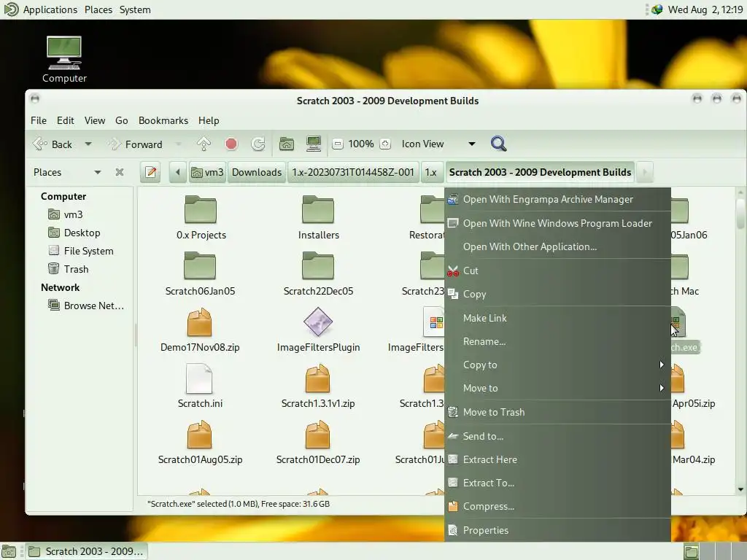747x560 pixels.
Task: Choose Rename from the context menu
Action: tap(557, 341)
